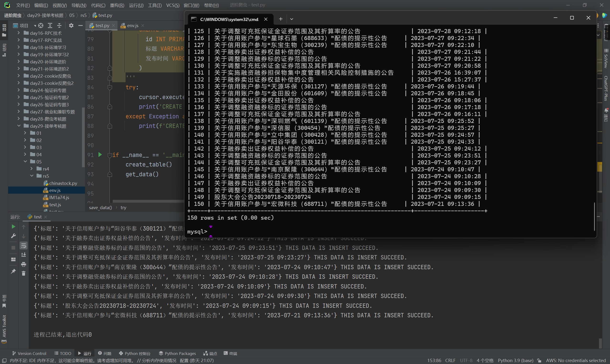
Task: Toggle soft-wrap in run console
Action: pyautogui.click(x=24, y=246)
